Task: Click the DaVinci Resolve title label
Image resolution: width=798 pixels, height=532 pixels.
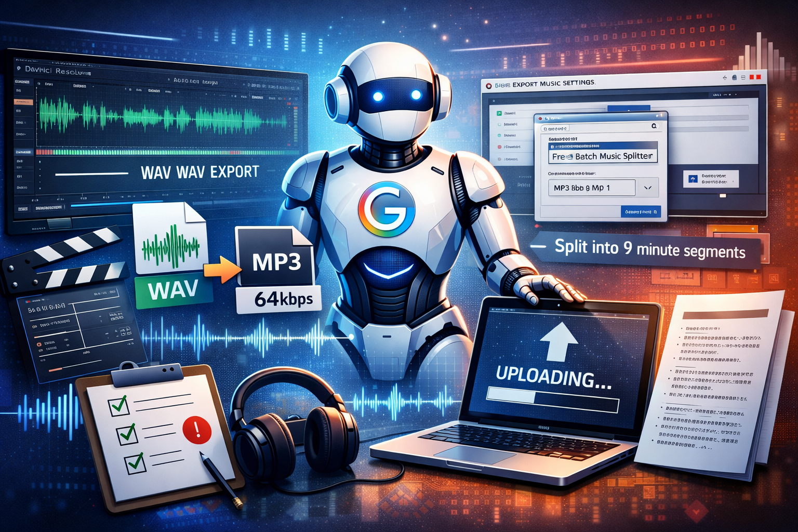Action: (57, 71)
